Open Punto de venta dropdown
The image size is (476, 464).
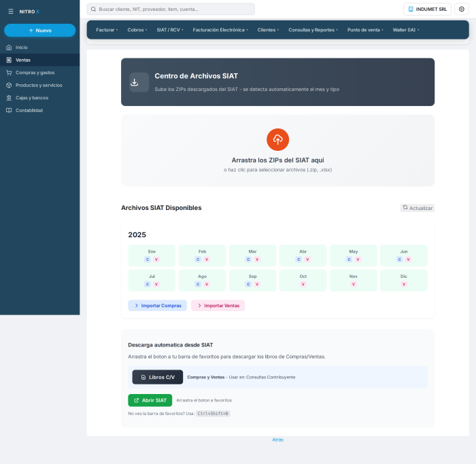(x=365, y=30)
